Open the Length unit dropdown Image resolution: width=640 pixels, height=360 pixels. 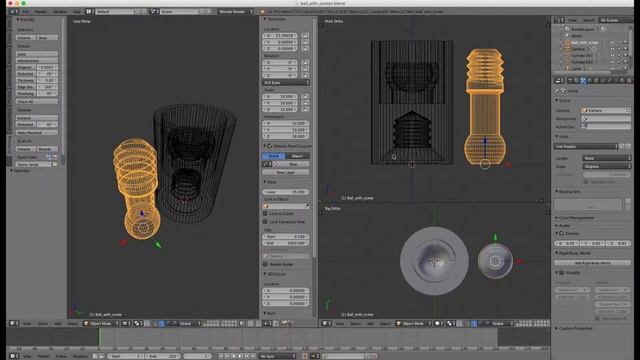(606, 158)
